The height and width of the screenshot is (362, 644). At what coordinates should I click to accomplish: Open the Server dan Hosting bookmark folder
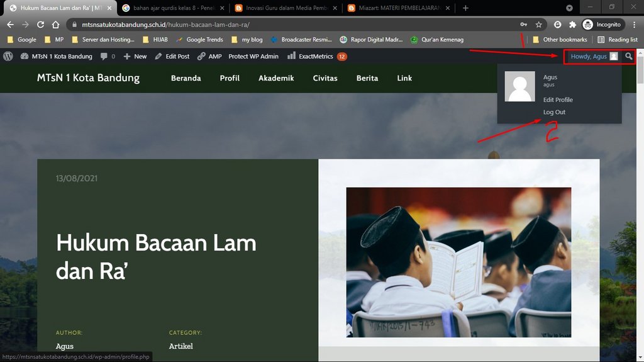click(x=103, y=40)
